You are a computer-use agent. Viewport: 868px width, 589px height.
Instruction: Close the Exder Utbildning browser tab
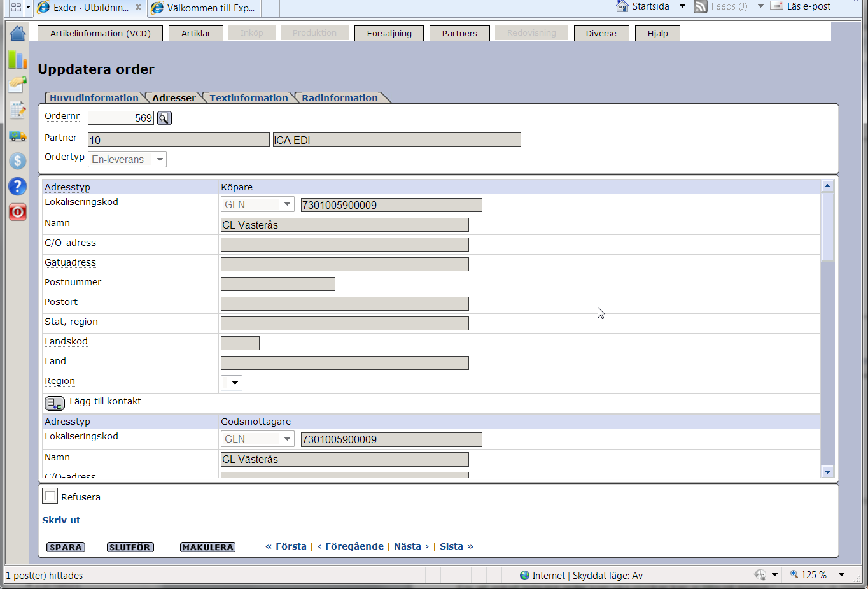[138, 8]
